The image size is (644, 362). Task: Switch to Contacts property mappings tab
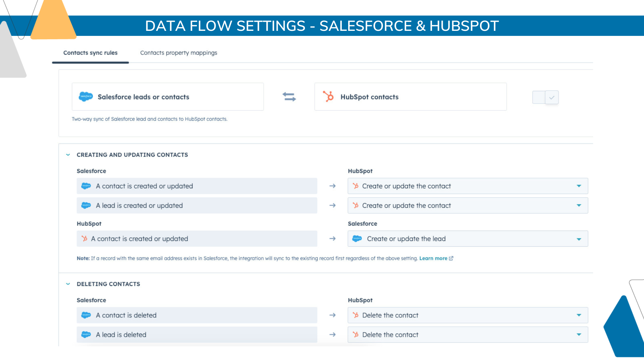[178, 53]
